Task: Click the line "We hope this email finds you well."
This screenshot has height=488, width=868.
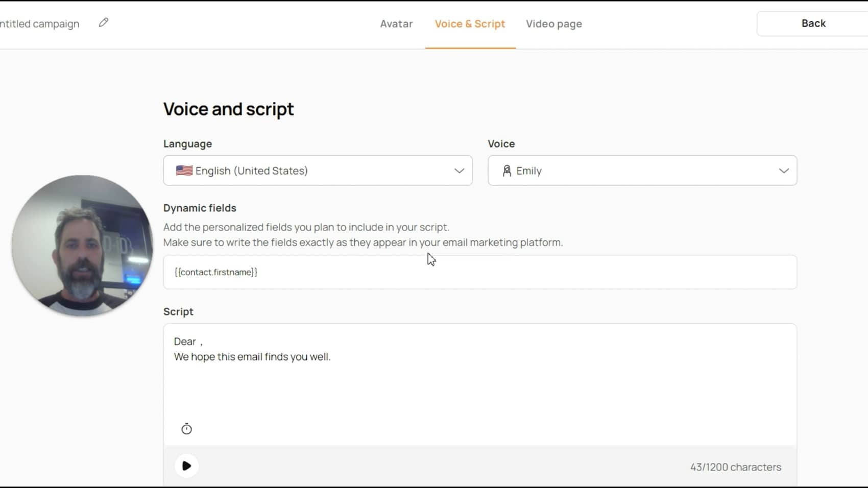Action: point(252,357)
